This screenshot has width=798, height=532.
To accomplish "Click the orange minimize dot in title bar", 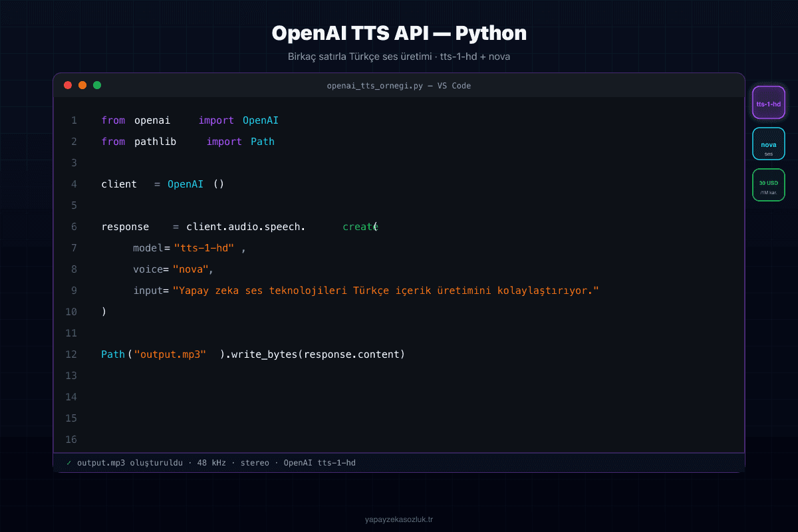I will pos(82,85).
